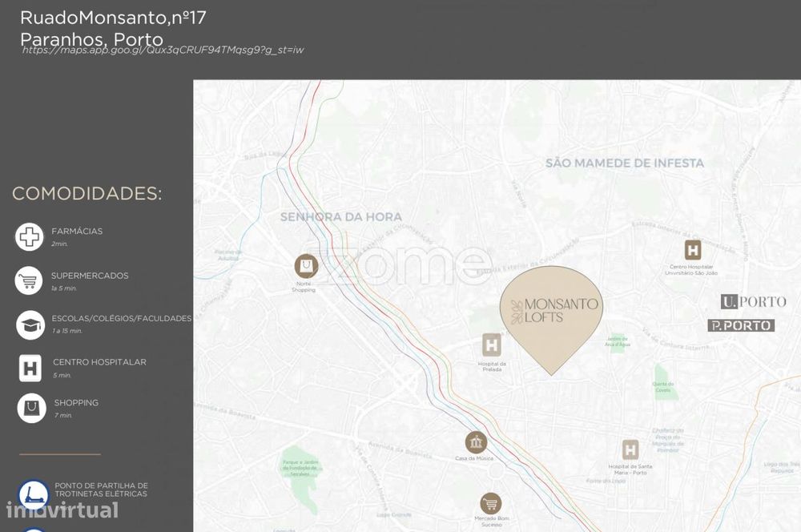
Task: Select the Hospital de Santa Maria marker
Action: click(x=630, y=449)
